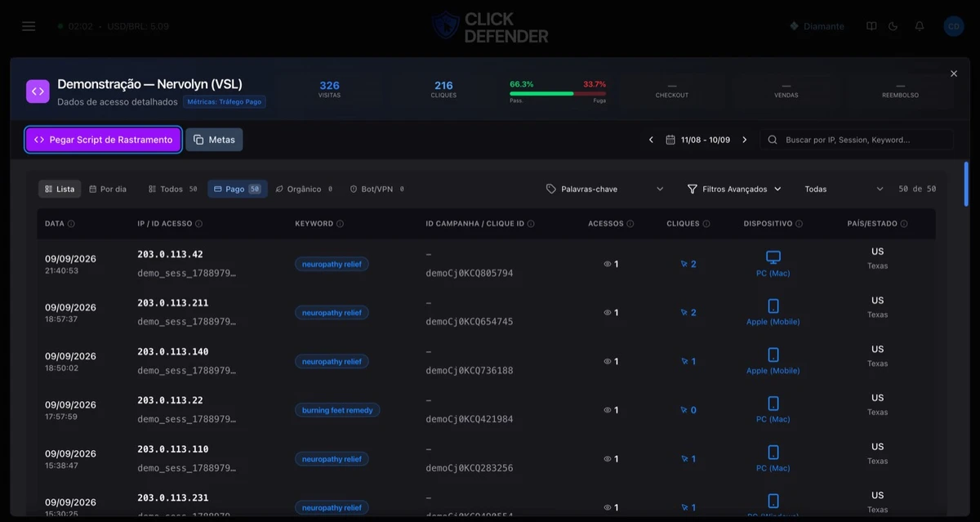Screen dimensions: 980x522
Task: Close the Nervolyn details panel
Action: click(953, 74)
